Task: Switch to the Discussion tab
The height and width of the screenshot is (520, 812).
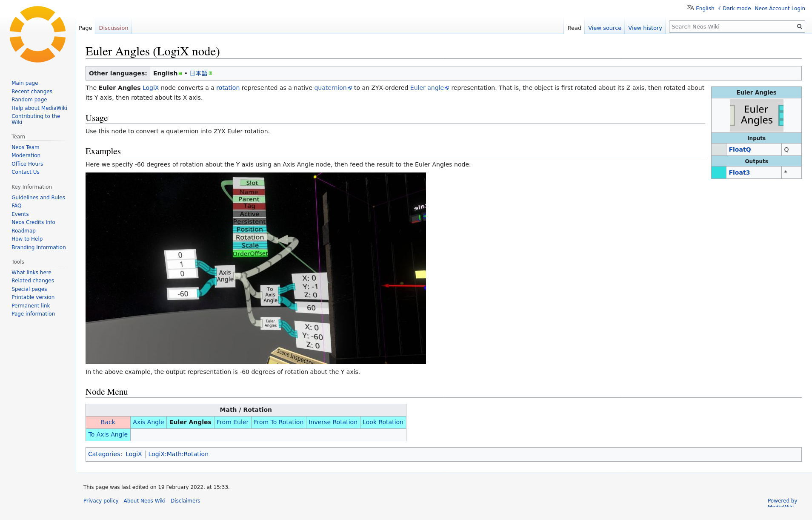Action: 113,28
